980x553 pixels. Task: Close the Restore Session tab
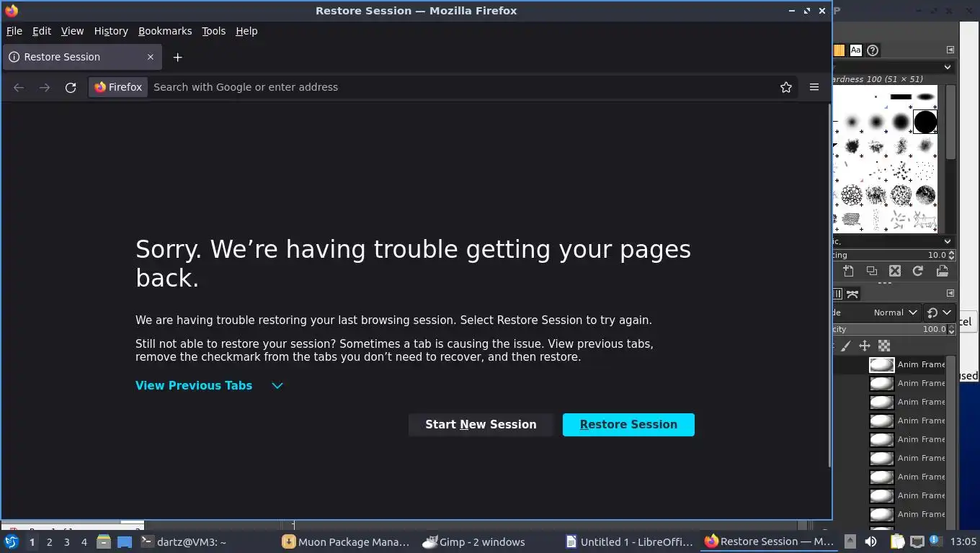(151, 57)
